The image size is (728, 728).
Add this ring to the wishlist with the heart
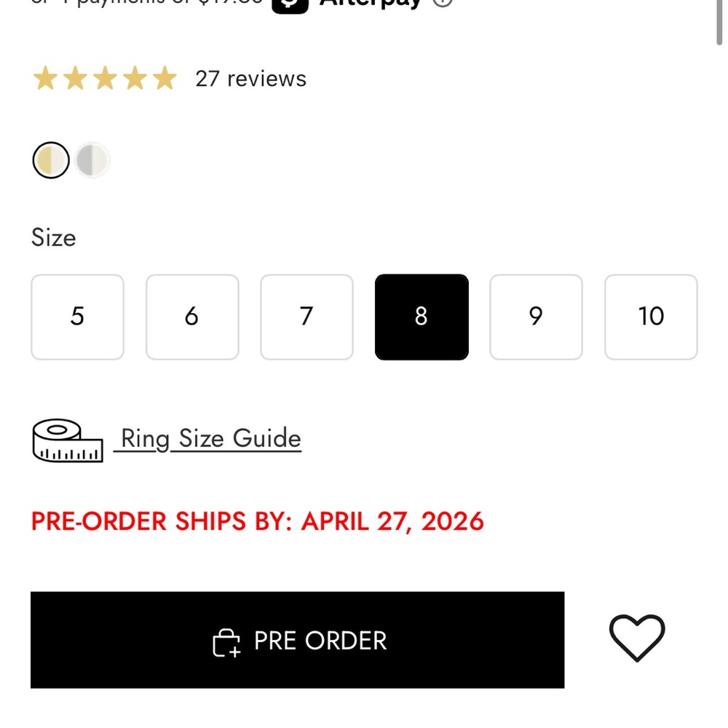[x=637, y=638]
